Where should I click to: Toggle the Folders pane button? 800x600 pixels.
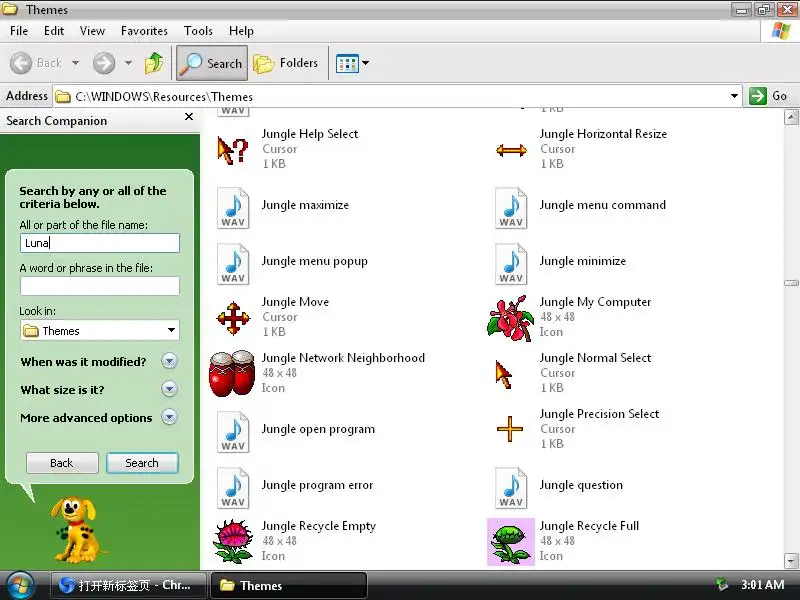click(286, 63)
